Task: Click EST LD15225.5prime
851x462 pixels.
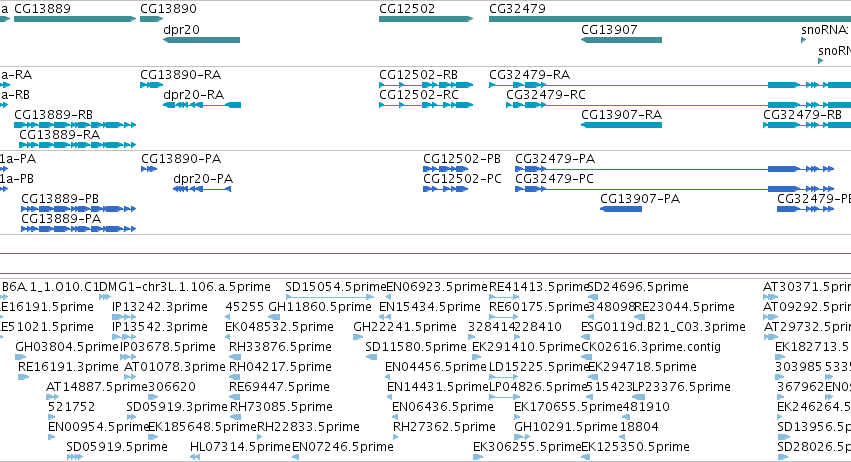Action: 539,367
